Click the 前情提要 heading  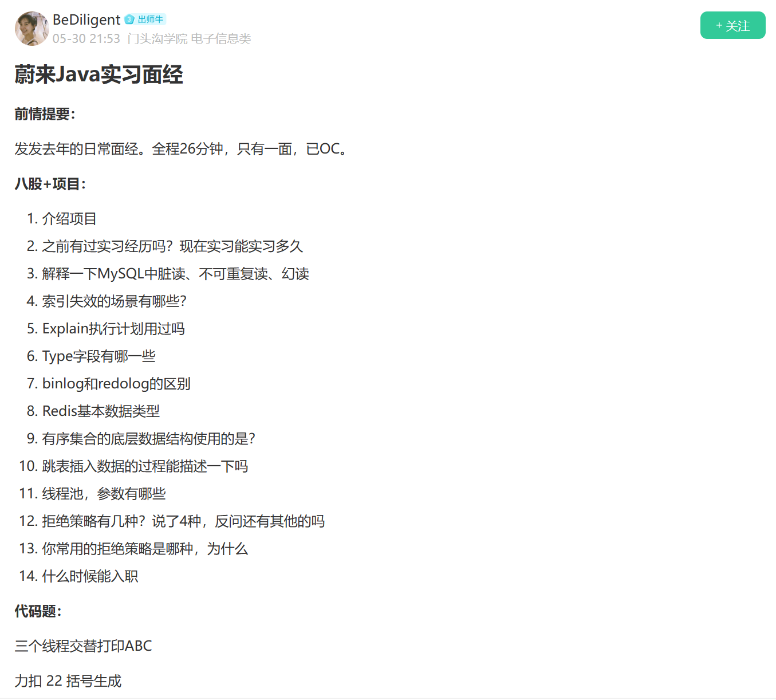(x=45, y=114)
